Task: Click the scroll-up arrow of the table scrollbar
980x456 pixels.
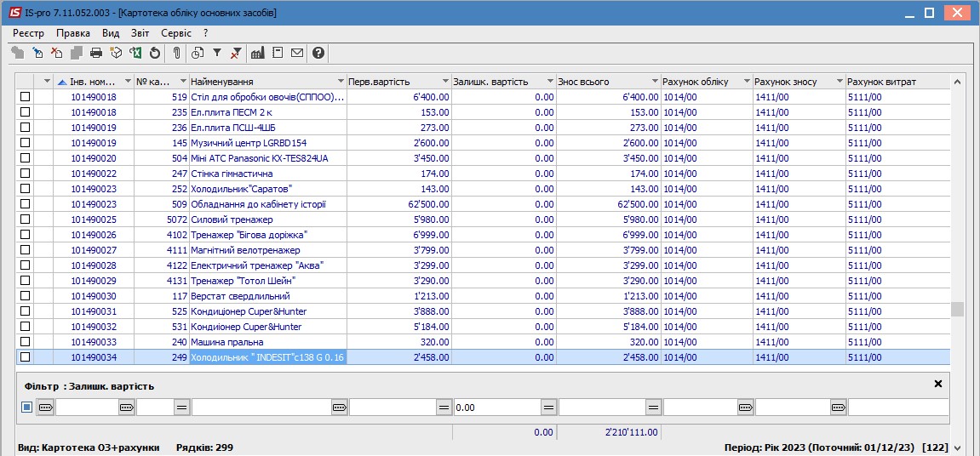Action: pos(957,82)
